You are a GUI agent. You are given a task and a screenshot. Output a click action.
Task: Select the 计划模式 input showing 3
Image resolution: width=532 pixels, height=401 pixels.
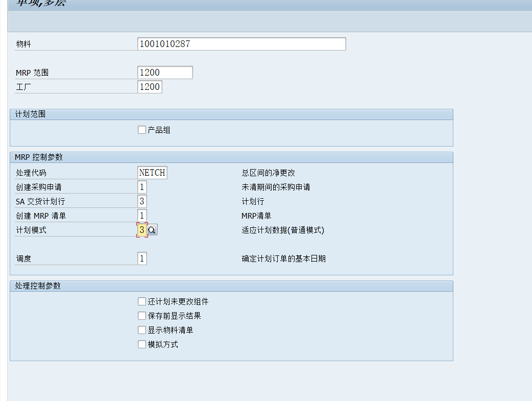pyautogui.click(x=142, y=229)
